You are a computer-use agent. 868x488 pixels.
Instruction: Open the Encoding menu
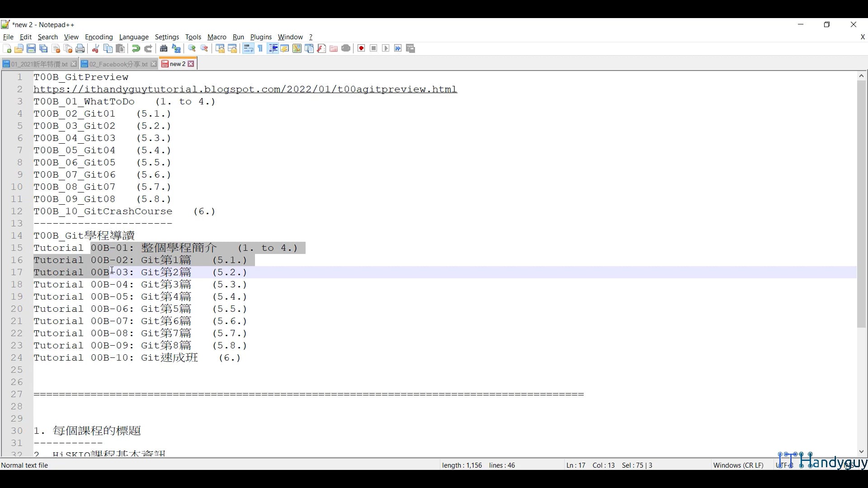click(99, 37)
